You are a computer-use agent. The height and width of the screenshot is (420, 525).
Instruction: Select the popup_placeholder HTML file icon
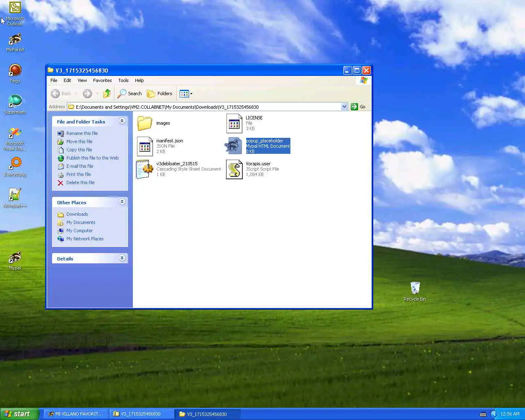[x=234, y=146]
